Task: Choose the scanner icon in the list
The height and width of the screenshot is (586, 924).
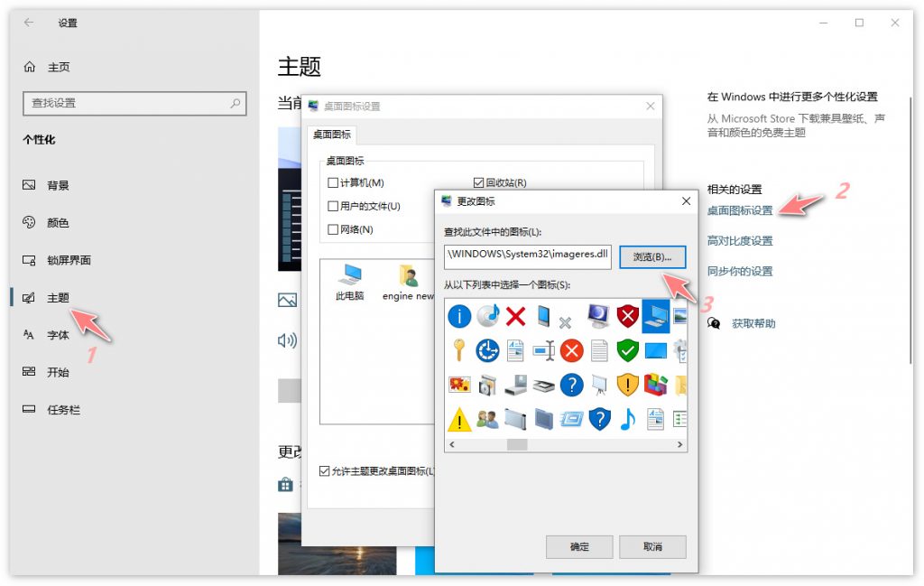Action: pos(544,386)
